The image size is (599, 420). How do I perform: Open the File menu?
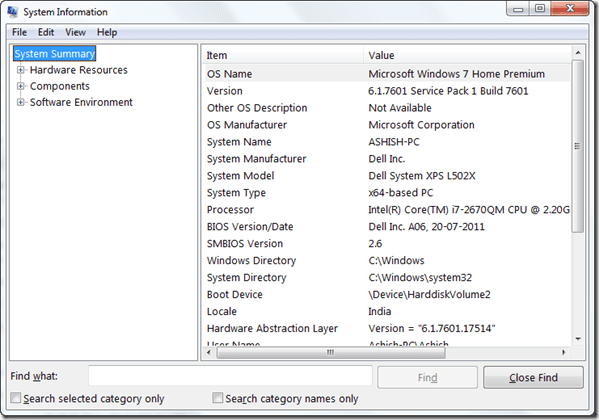click(x=19, y=32)
